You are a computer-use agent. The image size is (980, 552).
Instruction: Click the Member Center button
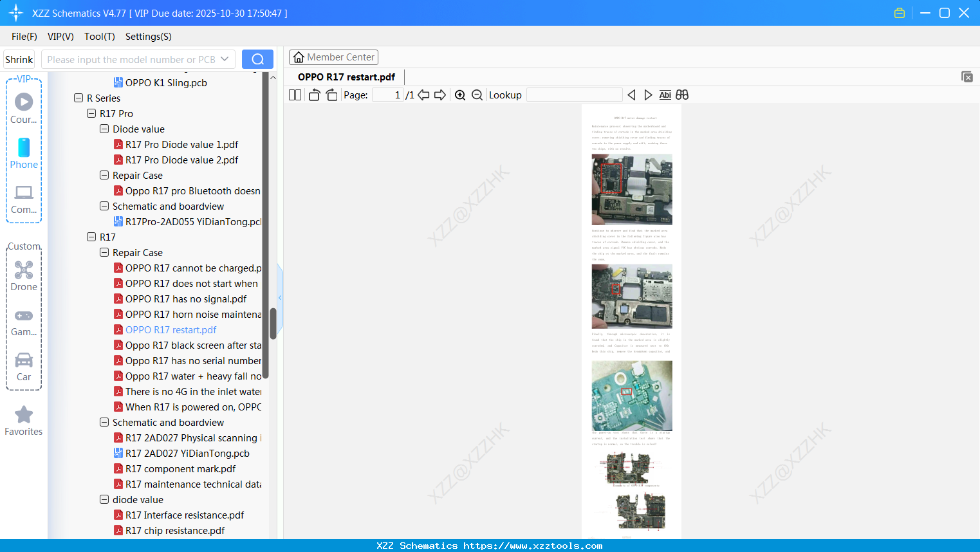point(333,57)
